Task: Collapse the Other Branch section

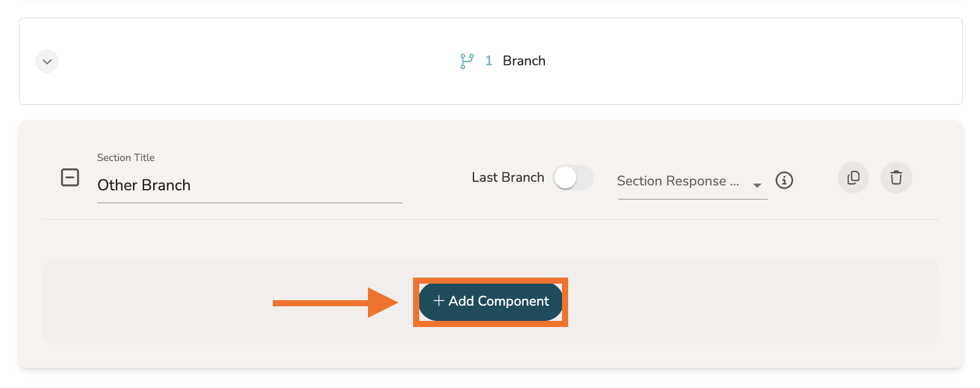Action: click(x=70, y=178)
